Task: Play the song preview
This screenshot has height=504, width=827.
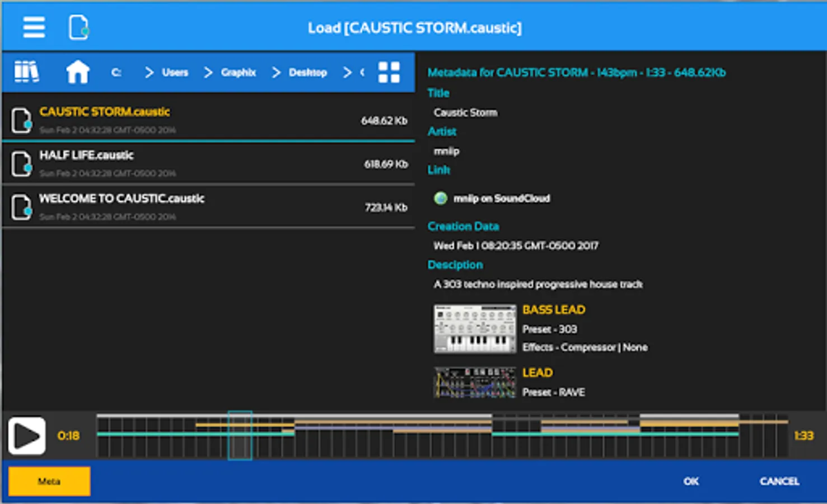Action: tap(27, 436)
